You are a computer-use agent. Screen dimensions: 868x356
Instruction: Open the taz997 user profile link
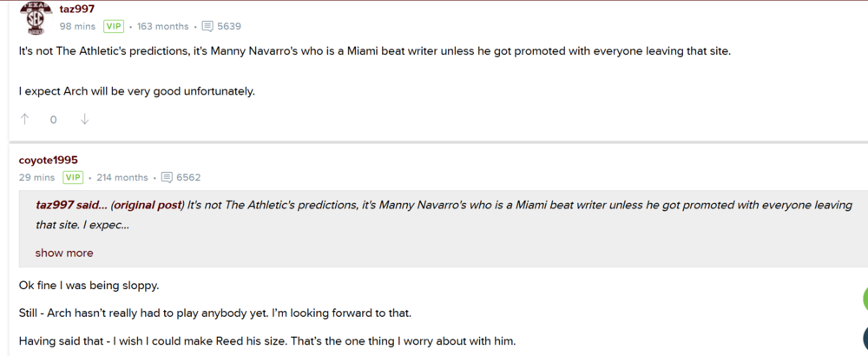click(x=77, y=9)
